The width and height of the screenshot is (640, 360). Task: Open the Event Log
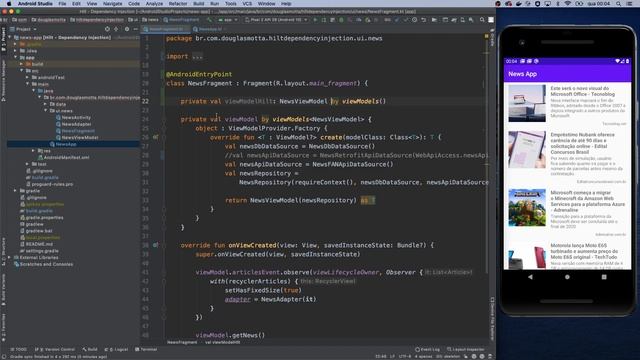427,349
